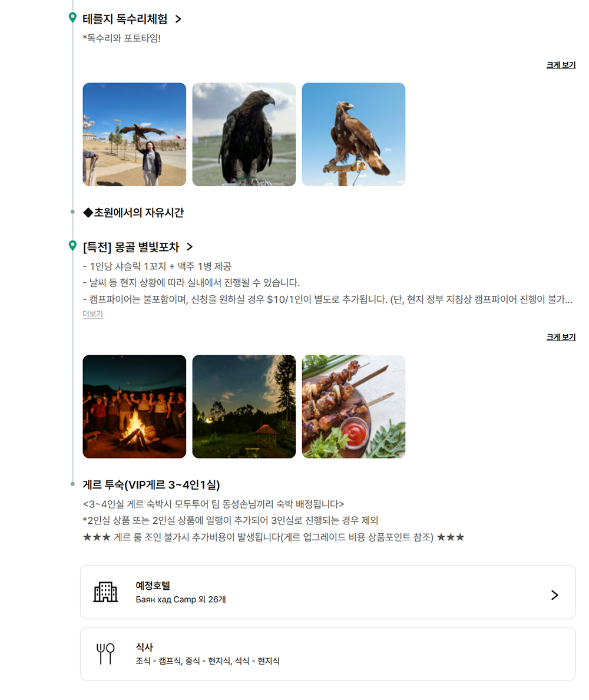The height and width of the screenshot is (700, 589).
Task: Open the campfire group photo
Action: click(x=134, y=407)
